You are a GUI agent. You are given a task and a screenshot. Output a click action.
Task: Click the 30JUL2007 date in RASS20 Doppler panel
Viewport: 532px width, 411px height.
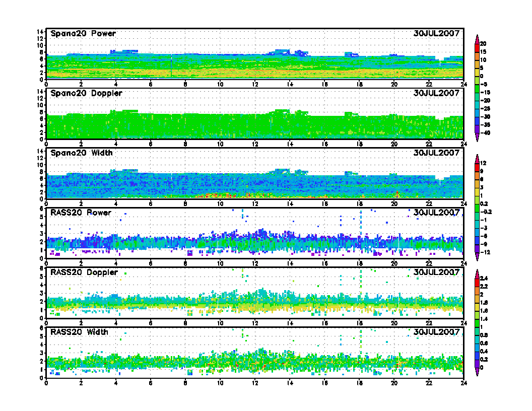click(x=437, y=272)
